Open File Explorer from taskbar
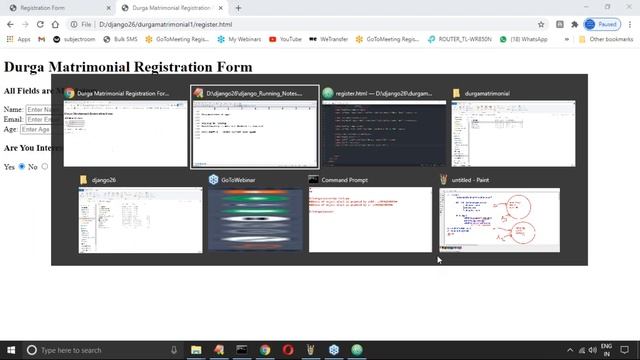 pyautogui.click(x=196, y=350)
